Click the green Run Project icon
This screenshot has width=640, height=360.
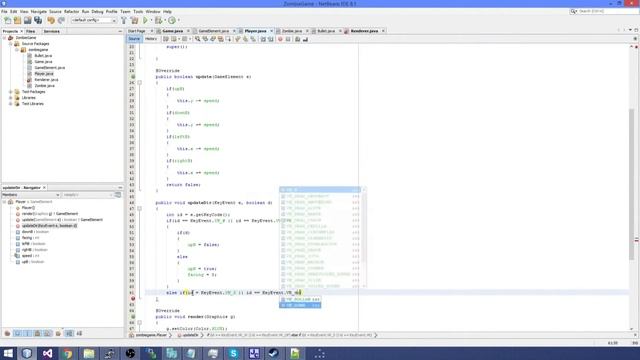pos(145,20)
